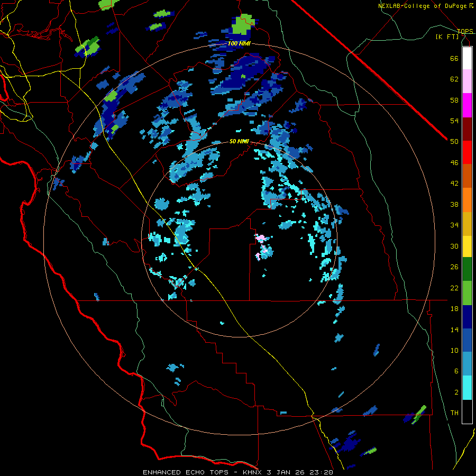The height and width of the screenshot is (476, 476).
Task: Click the orange 38-42 kft legend swatch
Action: 467,200
